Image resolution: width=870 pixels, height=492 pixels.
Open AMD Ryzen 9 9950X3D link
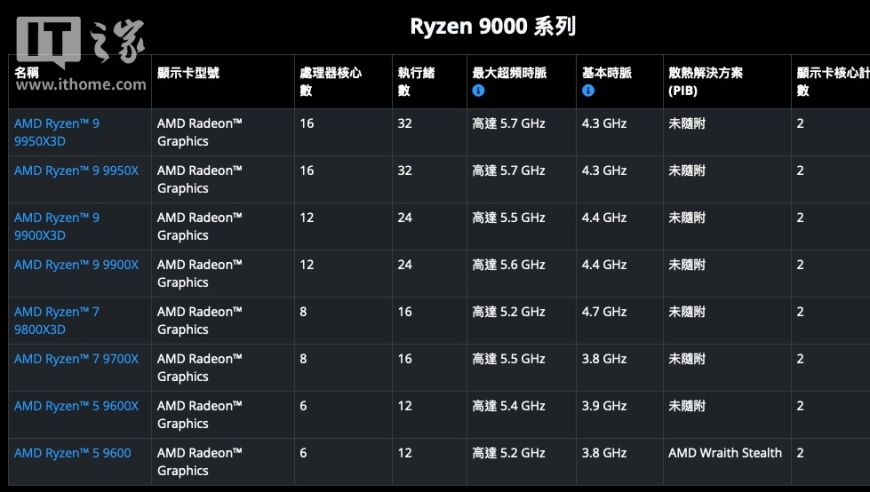click(57, 132)
